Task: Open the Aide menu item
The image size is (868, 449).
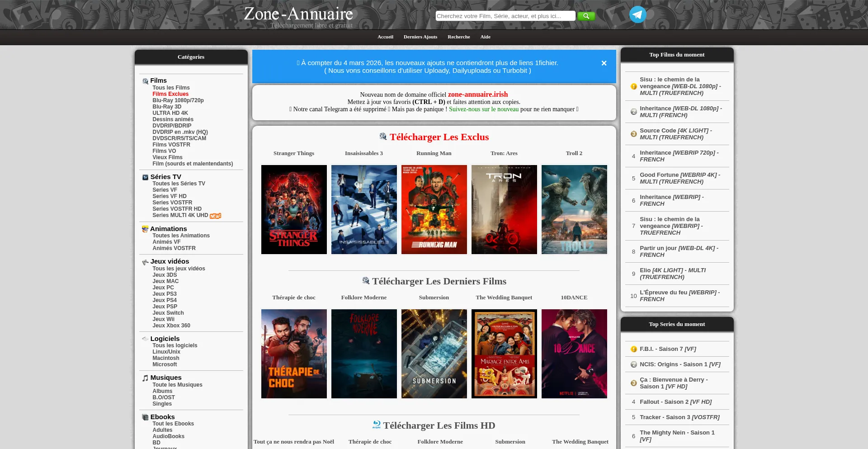Action: (486, 37)
